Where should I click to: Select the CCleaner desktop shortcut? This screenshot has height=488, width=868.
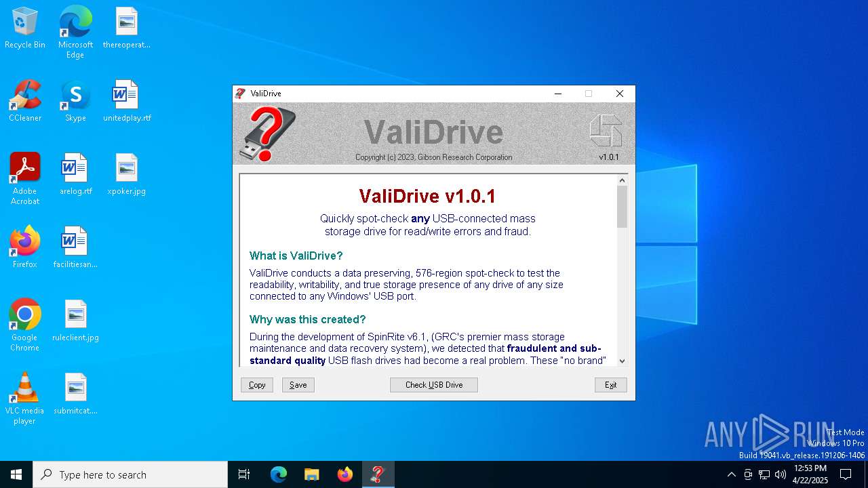coord(25,102)
